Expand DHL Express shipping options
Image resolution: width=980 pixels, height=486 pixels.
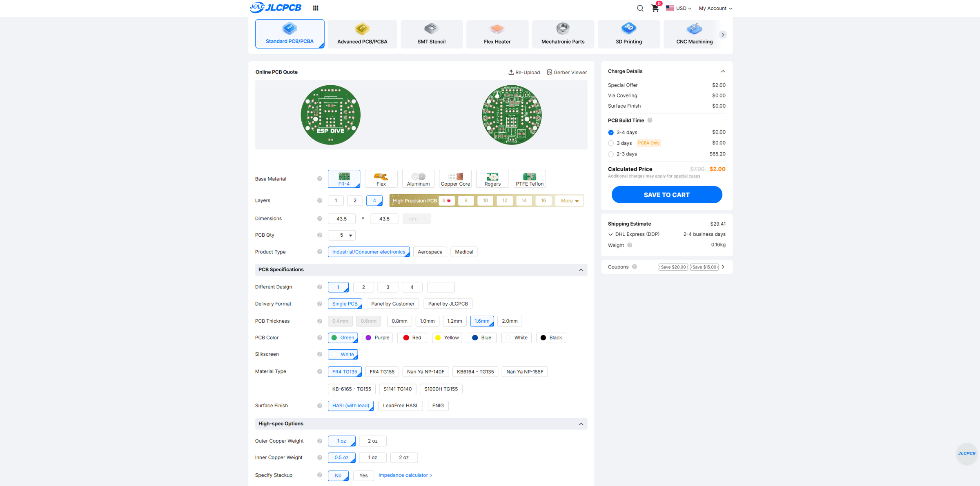pyautogui.click(x=610, y=235)
